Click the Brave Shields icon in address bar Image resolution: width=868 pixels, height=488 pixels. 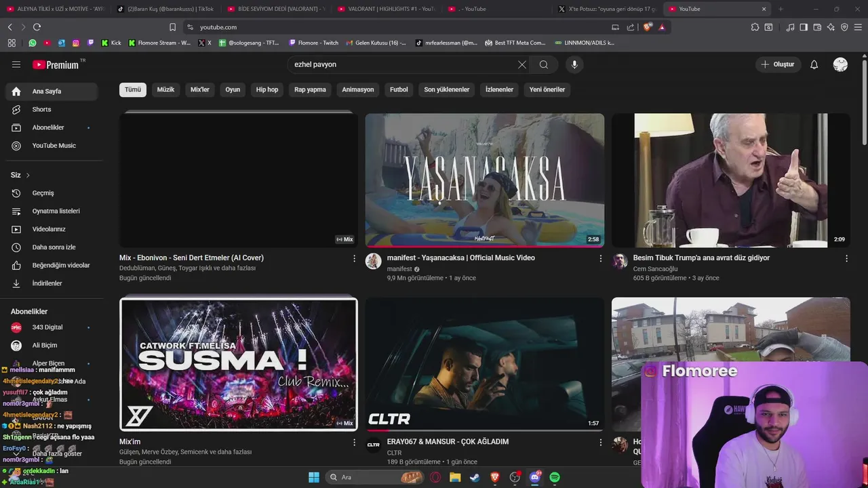click(648, 27)
